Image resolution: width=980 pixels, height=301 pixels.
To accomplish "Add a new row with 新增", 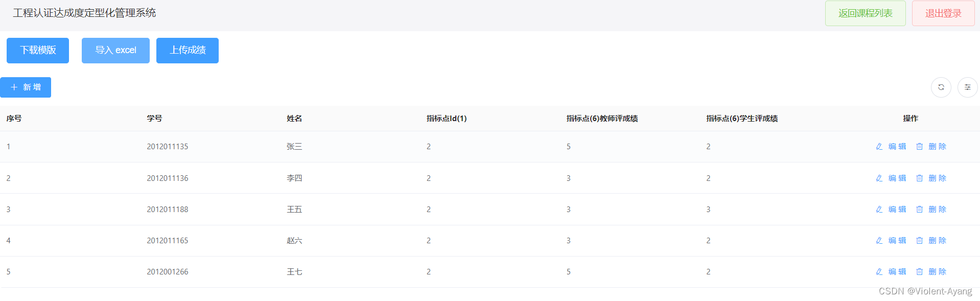I will (26, 87).
